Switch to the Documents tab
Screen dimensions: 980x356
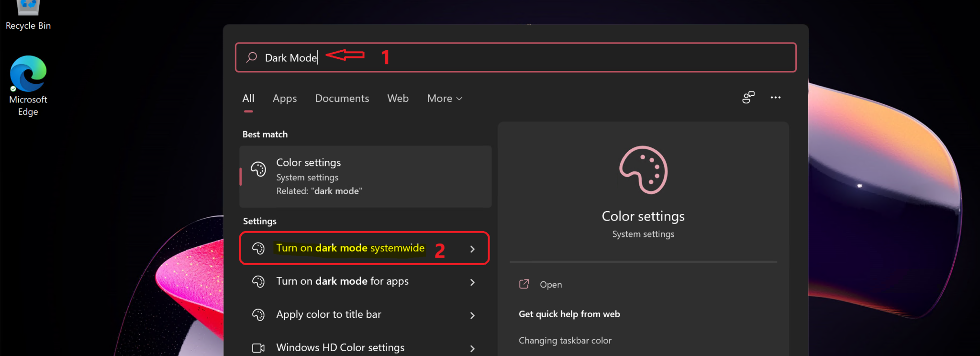(x=342, y=99)
